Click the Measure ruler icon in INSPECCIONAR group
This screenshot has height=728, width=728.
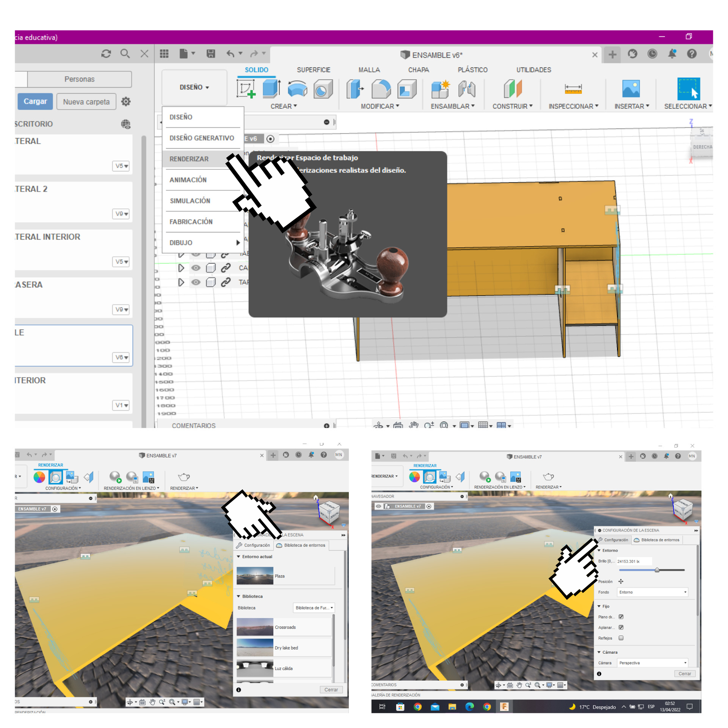(x=573, y=89)
